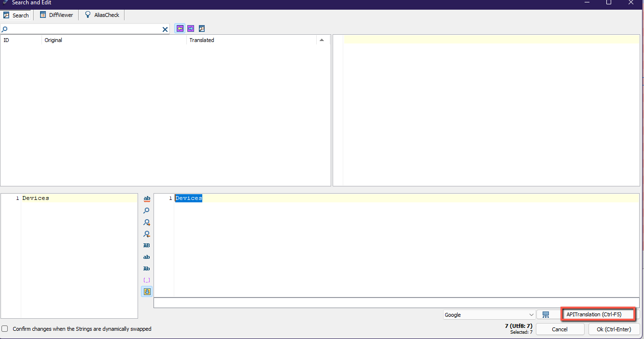The width and height of the screenshot is (644, 339).
Task: Click the selected Devices text in the translation editor
Action: pos(188,198)
